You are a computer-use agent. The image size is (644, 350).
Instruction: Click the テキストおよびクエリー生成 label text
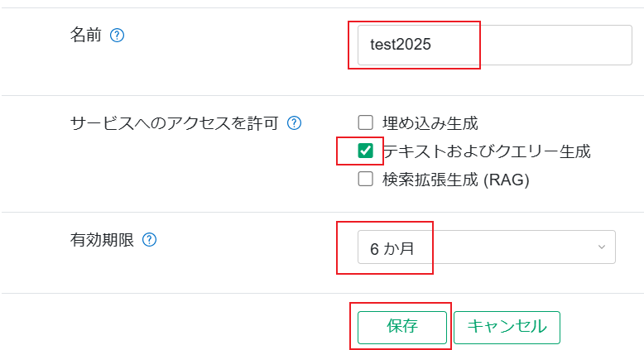point(487,151)
